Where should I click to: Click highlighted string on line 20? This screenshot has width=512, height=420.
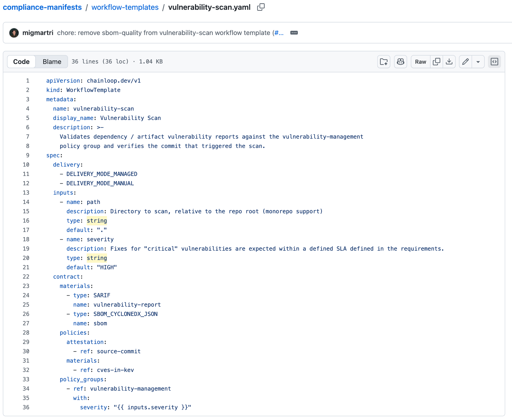coord(97,258)
